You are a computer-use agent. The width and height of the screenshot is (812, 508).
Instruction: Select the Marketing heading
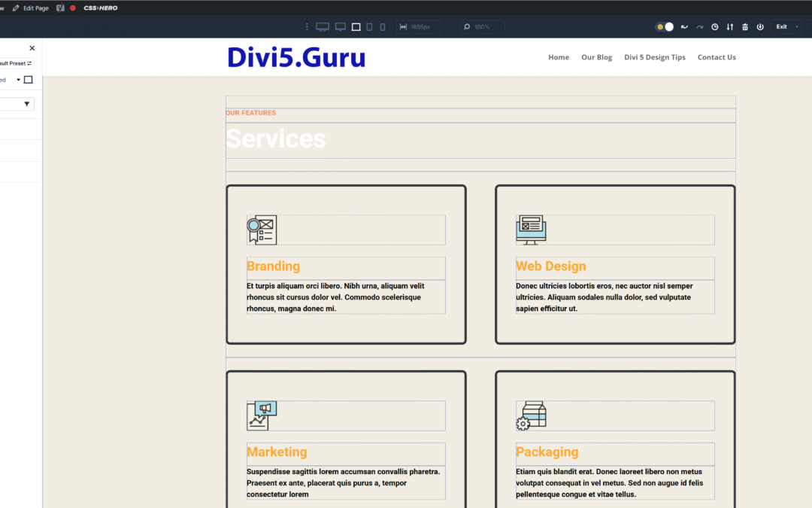[277, 452]
